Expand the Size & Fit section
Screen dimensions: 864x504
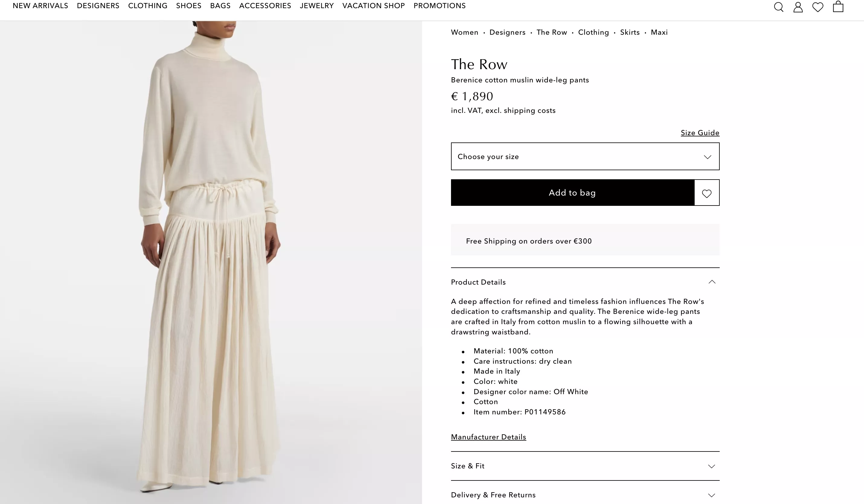pyautogui.click(x=585, y=466)
